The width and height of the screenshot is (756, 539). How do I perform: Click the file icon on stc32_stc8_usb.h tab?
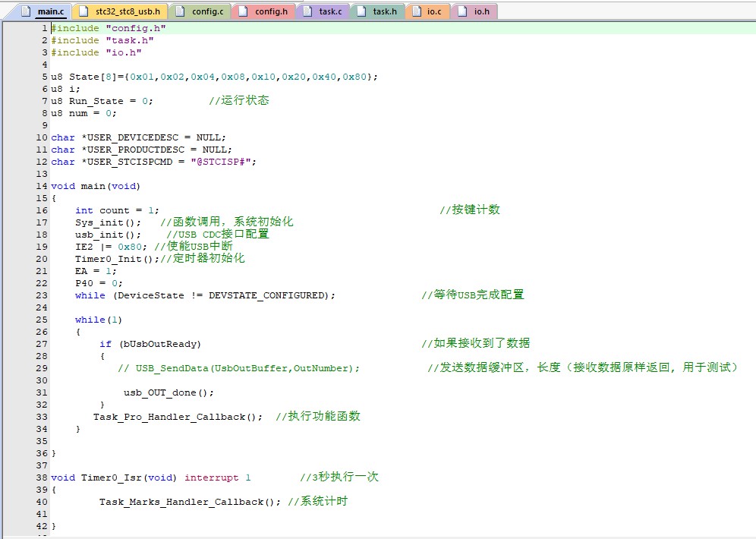click(x=83, y=11)
